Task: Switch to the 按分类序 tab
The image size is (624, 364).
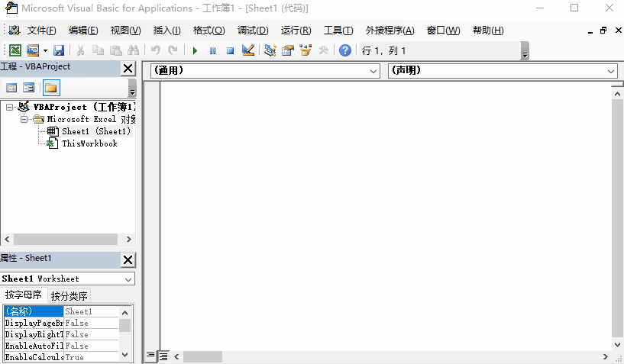Action: (70, 296)
